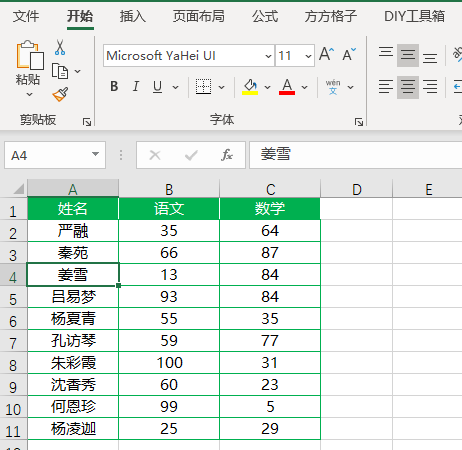Cancel formula entry X icon
The image size is (462, 450).
pyautogui.click(x=155, y=155)
